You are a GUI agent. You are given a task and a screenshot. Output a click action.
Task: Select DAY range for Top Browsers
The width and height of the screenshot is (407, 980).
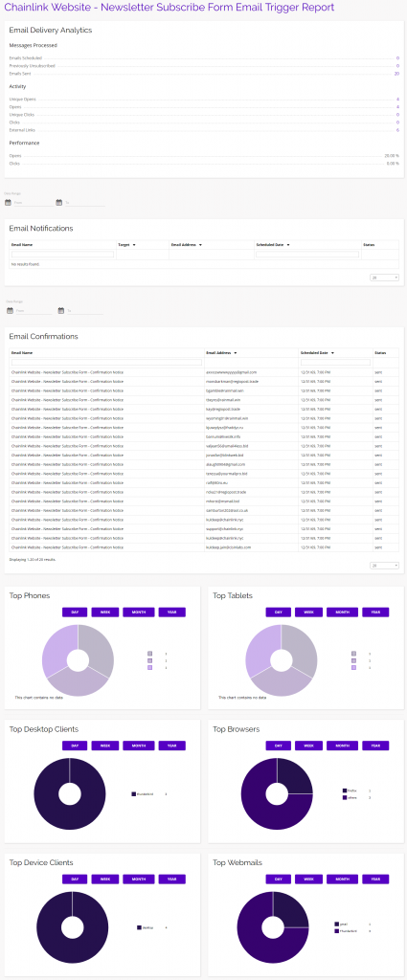pyautogui.click(x=279, y=746)
